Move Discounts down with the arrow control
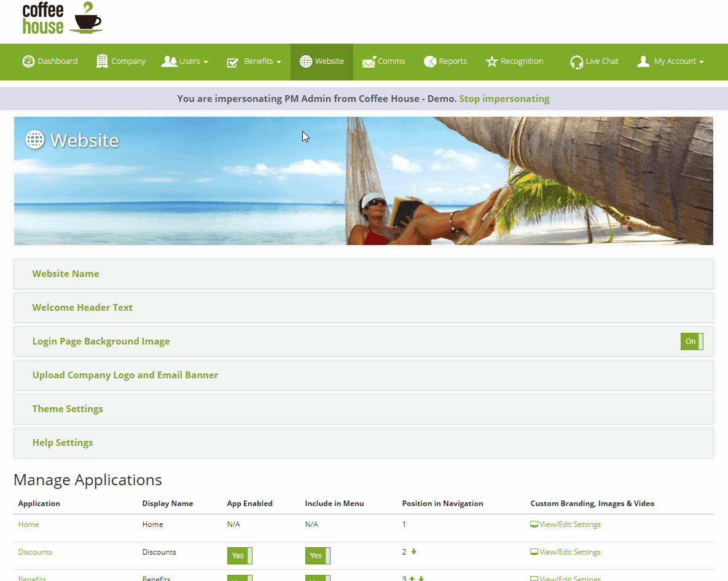 413,552
